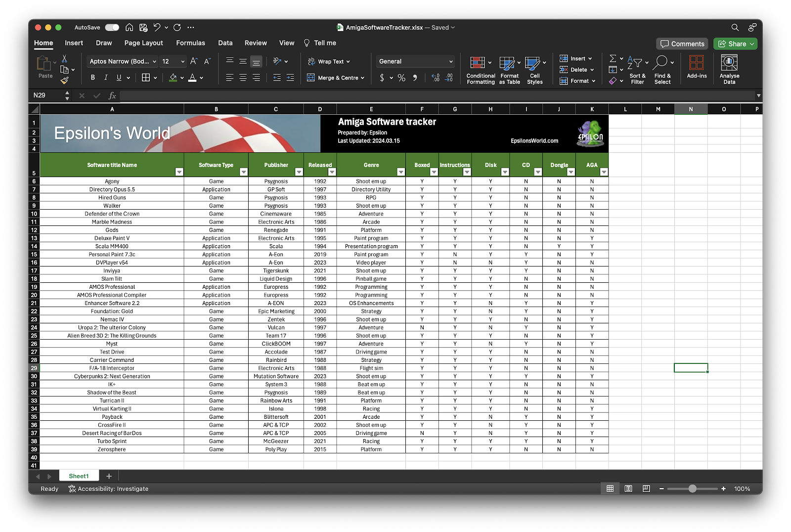Increase the indent

290,78
